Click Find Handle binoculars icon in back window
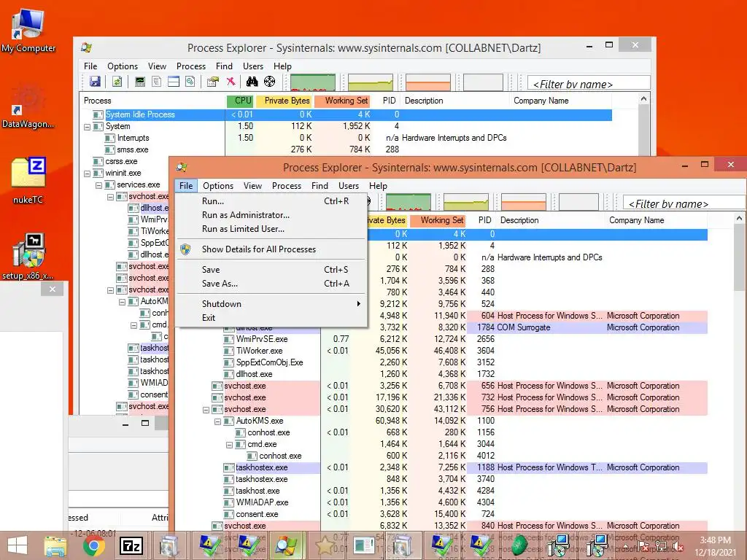Image resolution: width=747 pixels, height=560 pixels. click(x=252, y=82)
